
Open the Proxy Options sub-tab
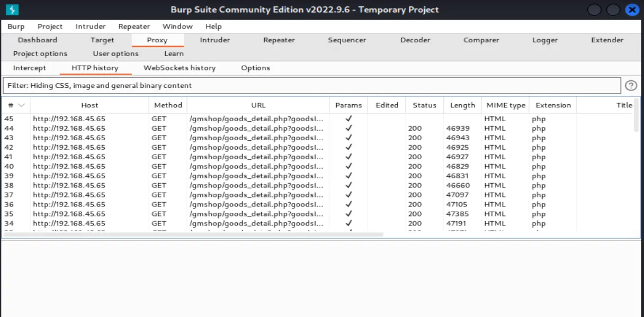click(256, 68)
